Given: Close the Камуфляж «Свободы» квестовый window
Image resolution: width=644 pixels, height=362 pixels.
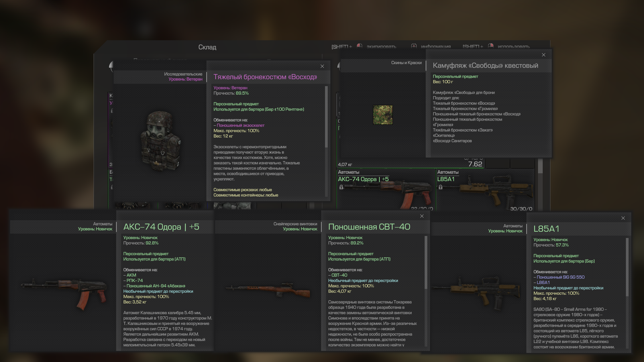Looking at the screenshot, I should tap(543, 55).
